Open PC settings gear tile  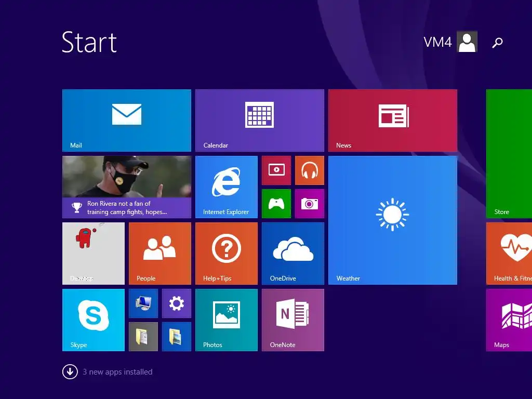[177, 303]
